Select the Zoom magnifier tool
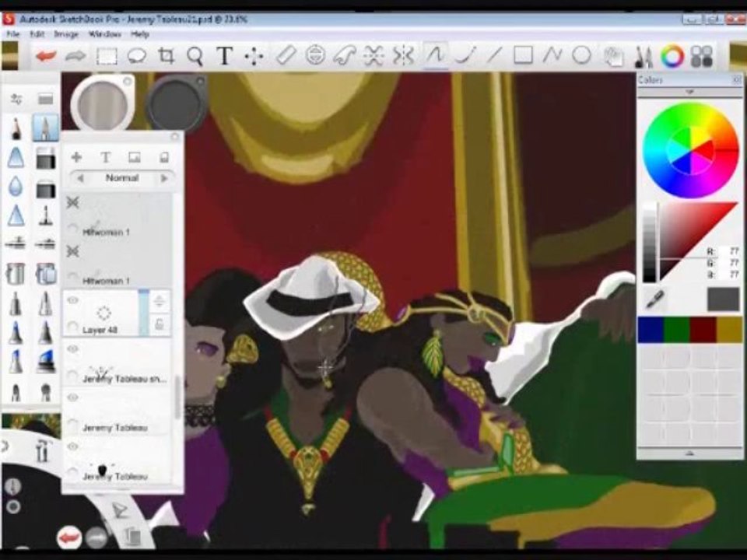This screenshot has width=747, height=560. (195, 56)
